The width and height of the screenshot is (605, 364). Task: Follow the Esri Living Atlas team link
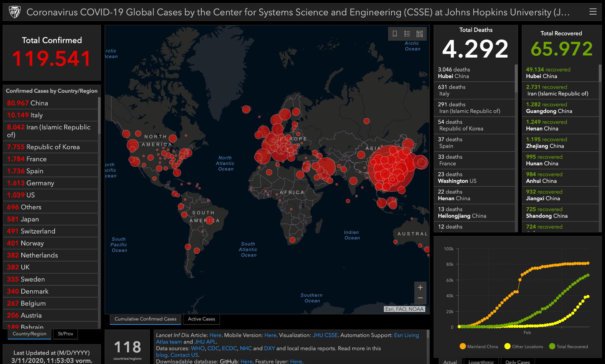[406, 335]
